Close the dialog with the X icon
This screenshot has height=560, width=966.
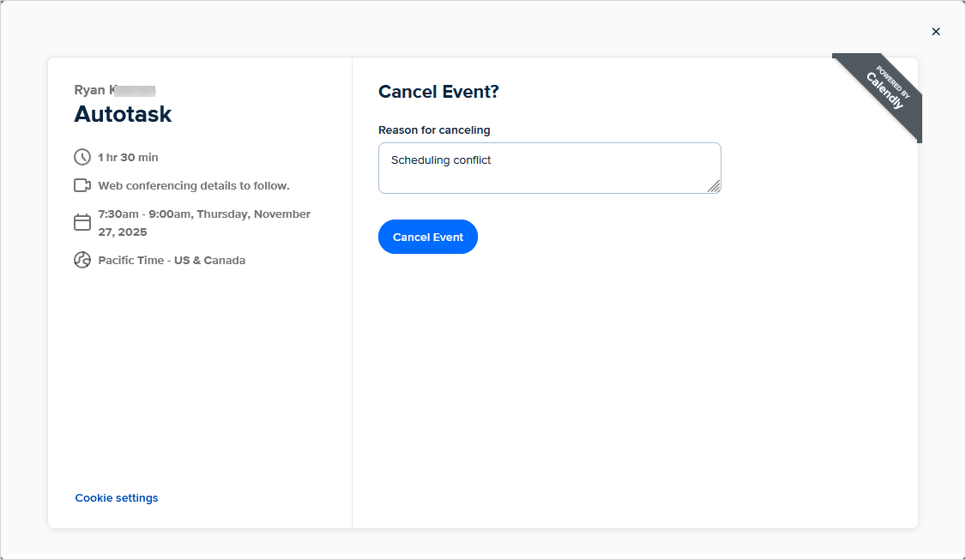click(x=936, y=32)
